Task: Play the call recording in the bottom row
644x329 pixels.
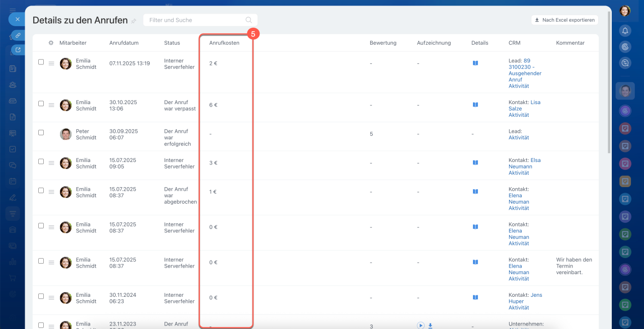Action: pos(421,325)
